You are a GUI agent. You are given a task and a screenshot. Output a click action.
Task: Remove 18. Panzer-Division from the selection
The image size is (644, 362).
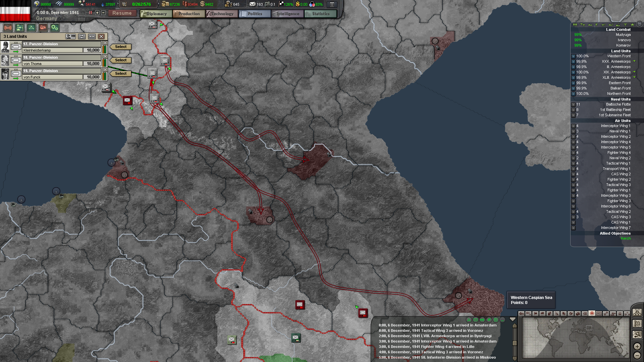[105, 57]
